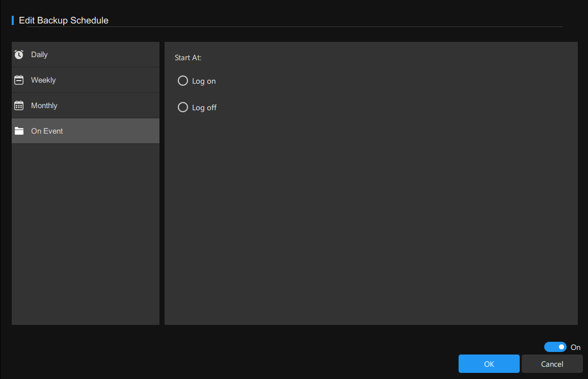Screen dimensions: 588x379
Task: Select the Monthly schedule tab
Action: (86, 106)
